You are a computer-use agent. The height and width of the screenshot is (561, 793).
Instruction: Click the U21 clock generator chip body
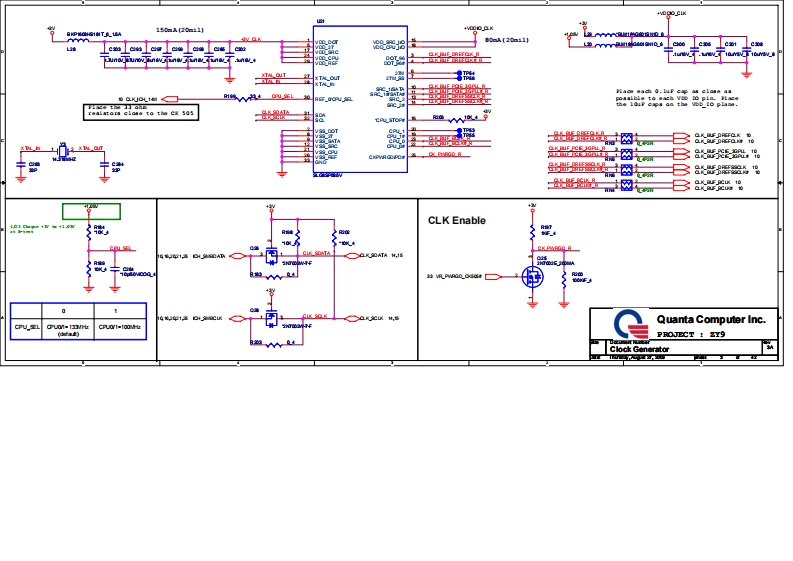point(360,100)
